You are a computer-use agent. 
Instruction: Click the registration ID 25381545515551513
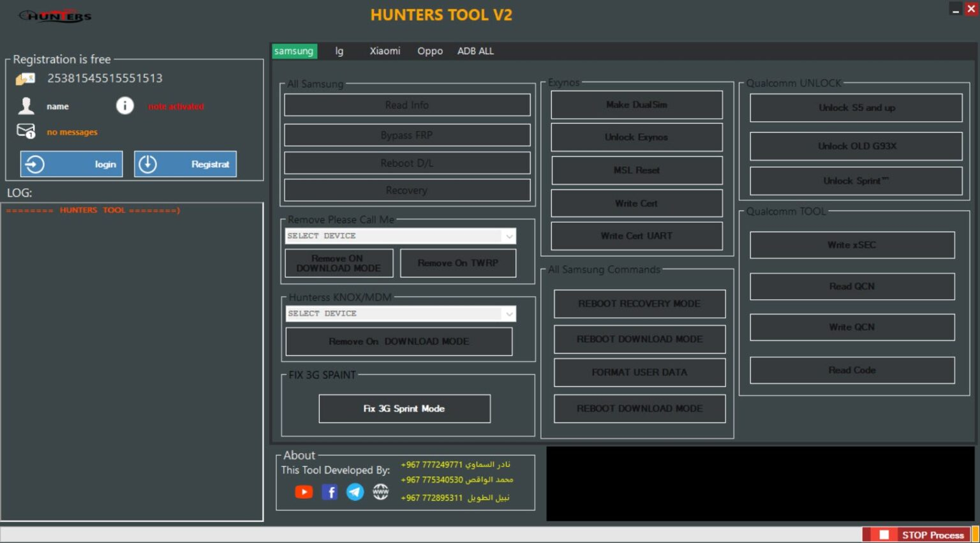(105, 78)
